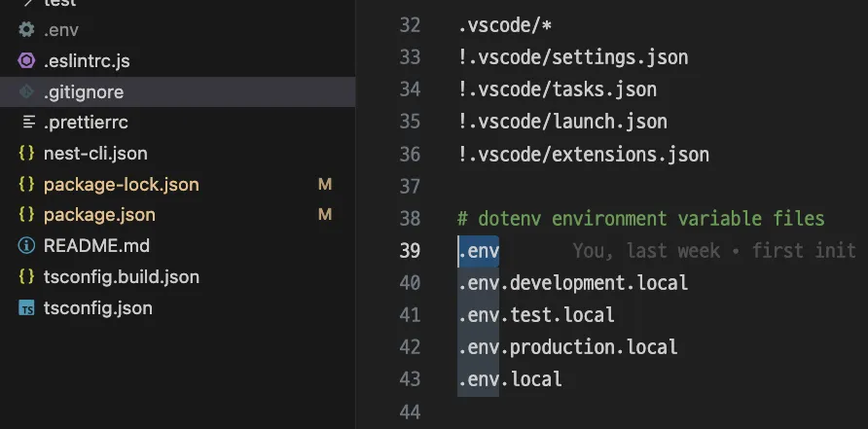Click the gear icon beside .env
868x429 pixels.
[x=26, y=30]
